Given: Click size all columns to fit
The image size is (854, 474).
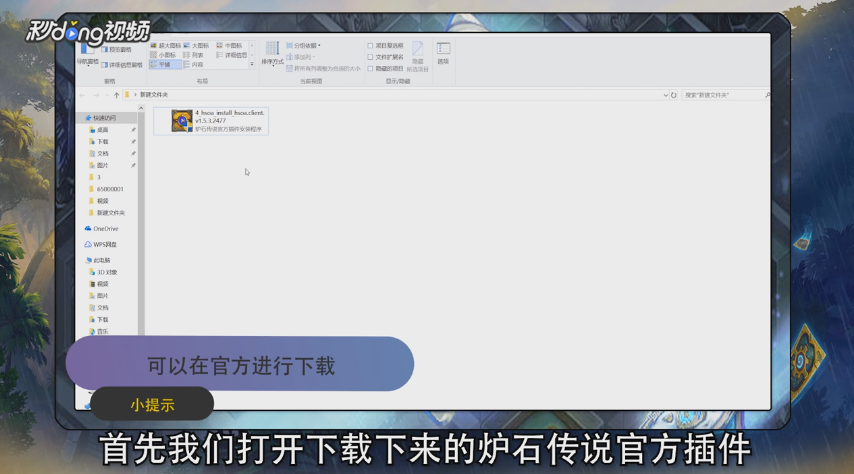Looking at the screenshot, I should coord(324,69).
